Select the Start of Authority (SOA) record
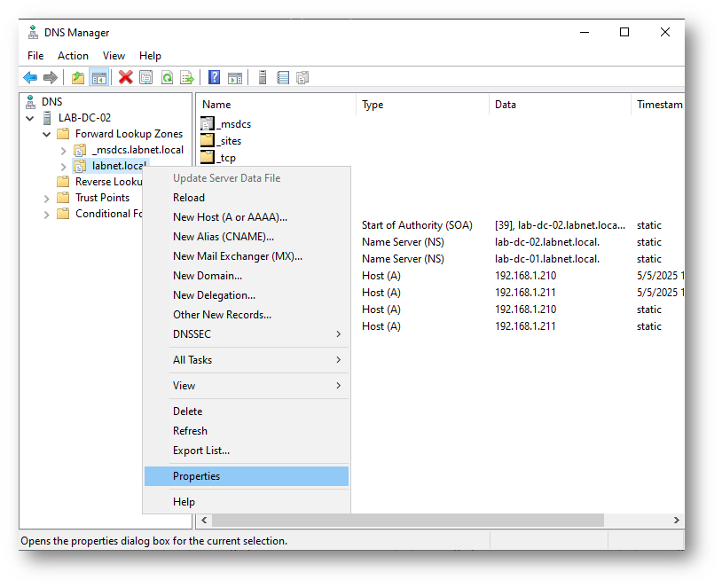Image resolution: width=722 pixels, height=588 pixels. point(417,225)
